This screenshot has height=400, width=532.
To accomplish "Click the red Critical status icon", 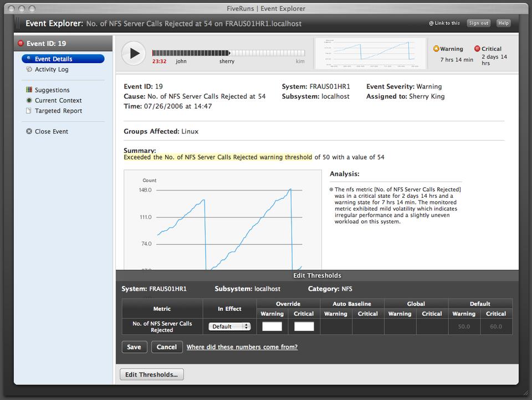I will click(477, 49).
